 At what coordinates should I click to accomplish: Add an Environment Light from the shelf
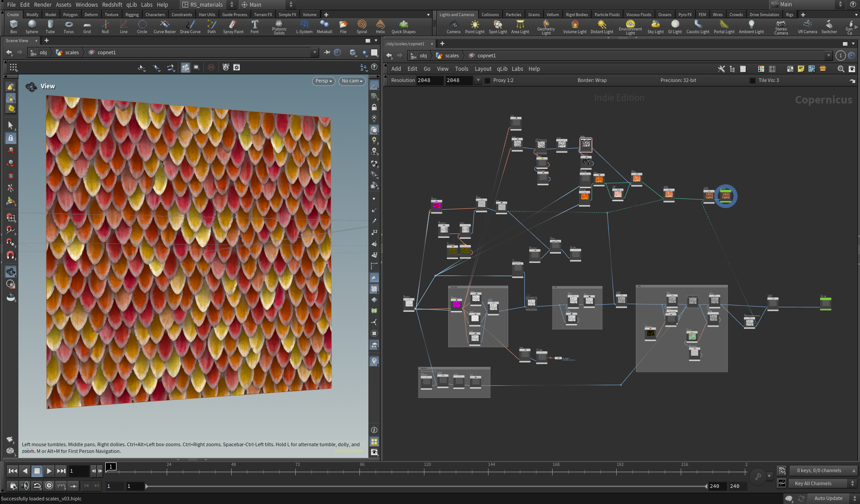(630, 27)
